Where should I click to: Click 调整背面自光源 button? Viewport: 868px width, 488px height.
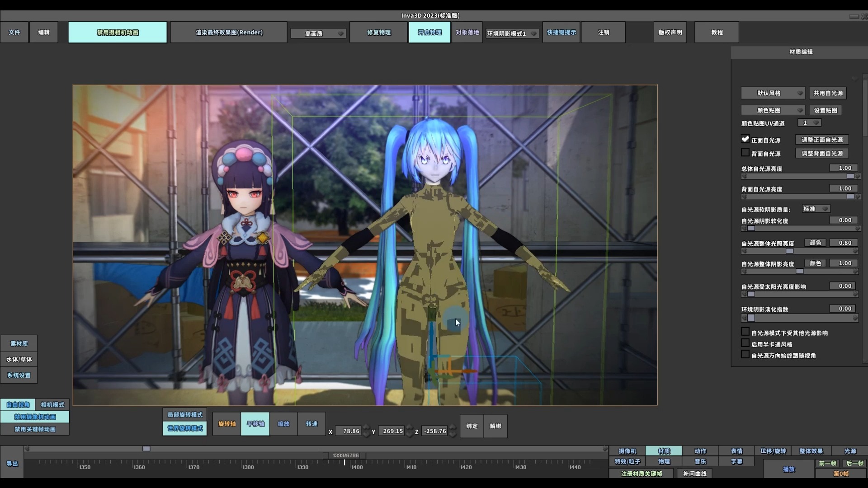tap(822, 154)
